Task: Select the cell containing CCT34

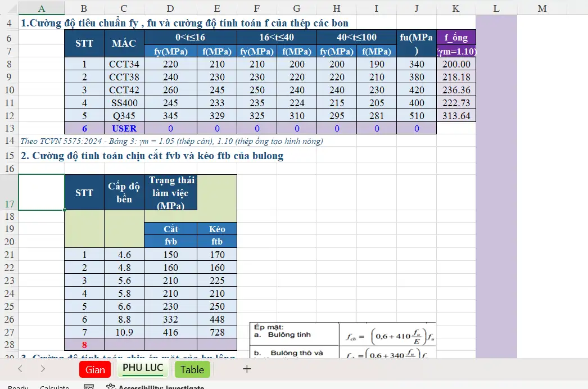Action: 124,65
